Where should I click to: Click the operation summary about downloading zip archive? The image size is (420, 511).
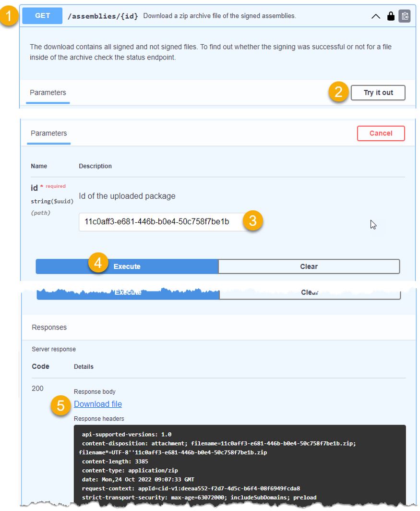coord(219,16)
